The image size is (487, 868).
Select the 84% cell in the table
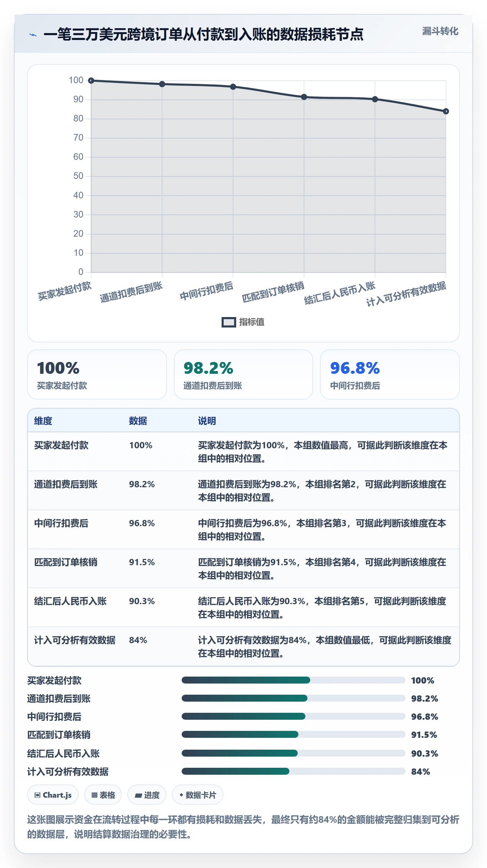[x=138, y=640]
